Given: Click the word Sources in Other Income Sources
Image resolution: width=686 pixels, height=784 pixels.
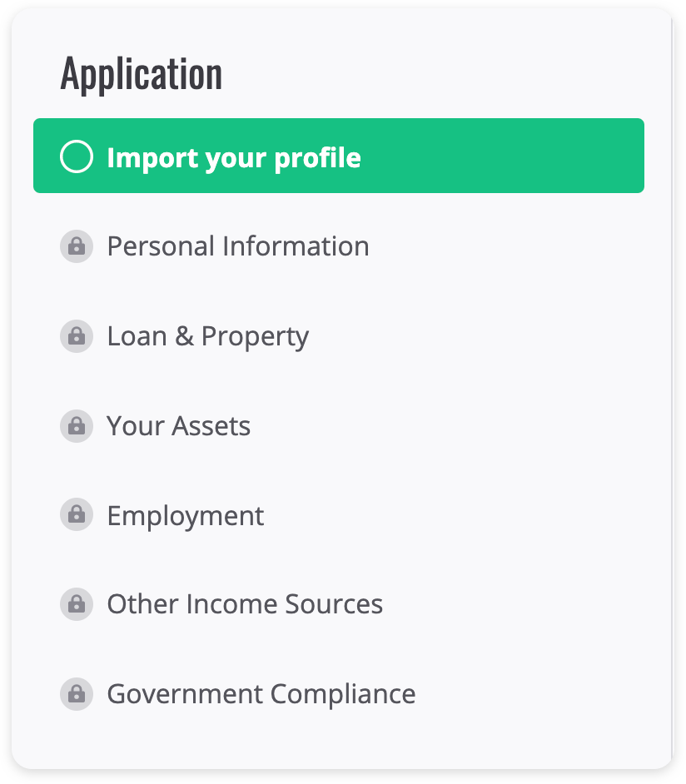Looking at the screenshot, I should [334, 604].
